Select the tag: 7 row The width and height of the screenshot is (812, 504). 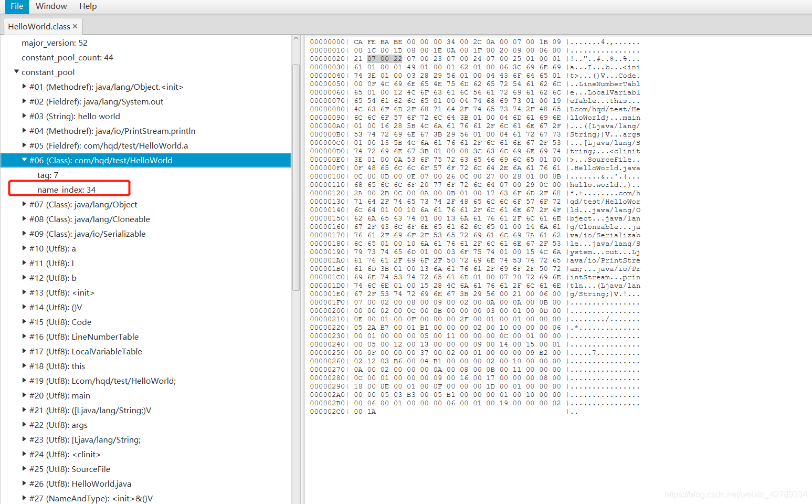pyautogui.click(x=48, y=175)
